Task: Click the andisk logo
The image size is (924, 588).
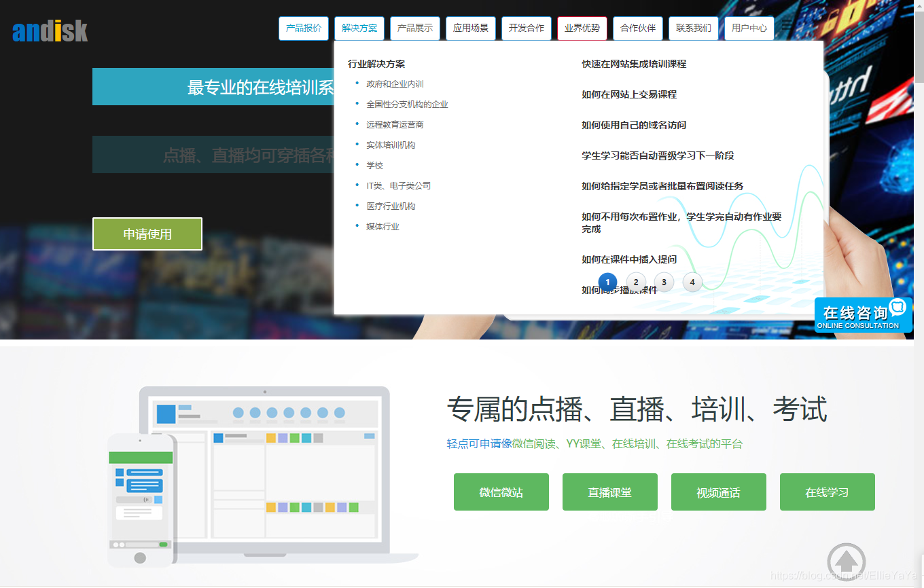Action: click(50, 31)
